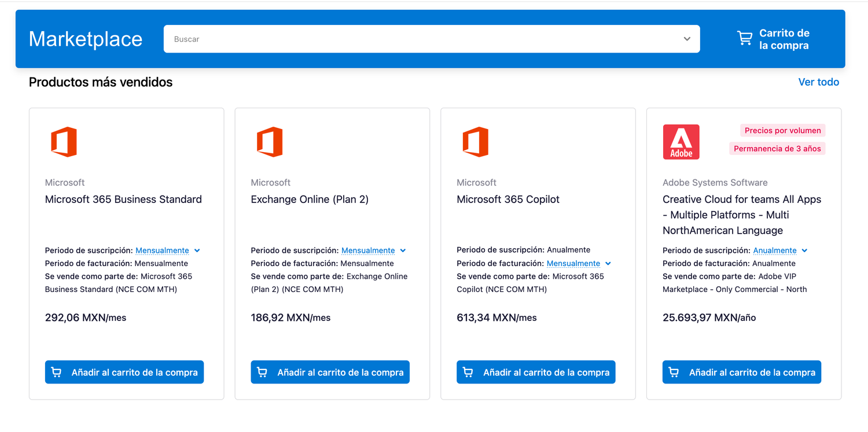
Task: Click the Permanencia de 3 años badge
Action: (777, 149)
